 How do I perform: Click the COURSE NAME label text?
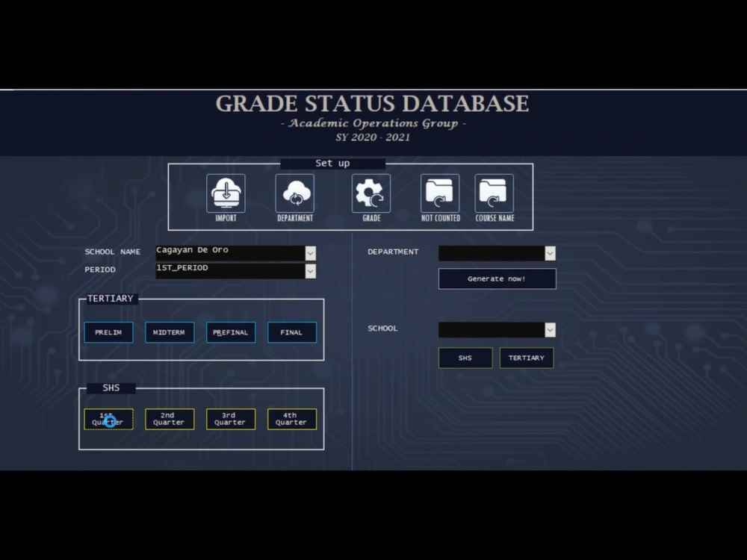495,218
